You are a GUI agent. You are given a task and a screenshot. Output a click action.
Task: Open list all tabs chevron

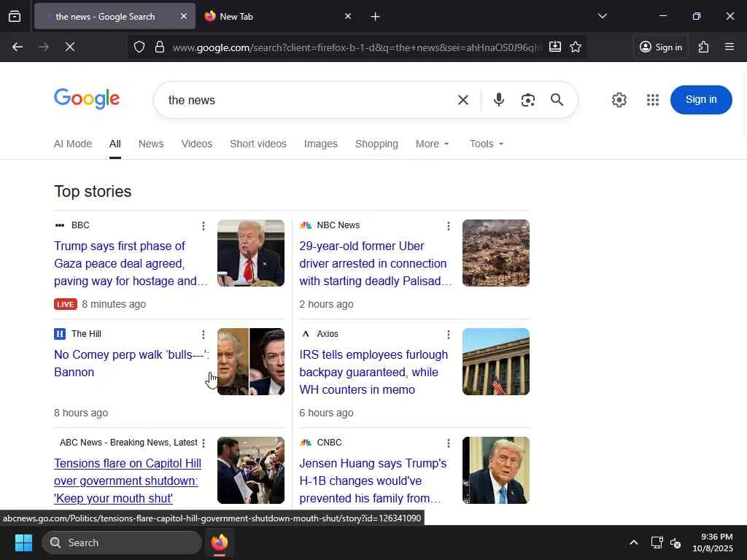coord(602,16)
